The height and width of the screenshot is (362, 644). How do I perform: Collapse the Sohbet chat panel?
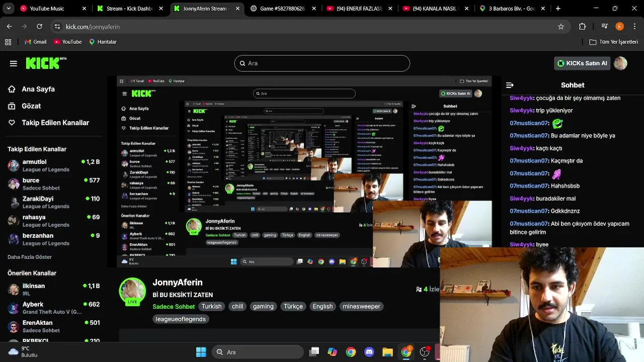click(510, 85)
